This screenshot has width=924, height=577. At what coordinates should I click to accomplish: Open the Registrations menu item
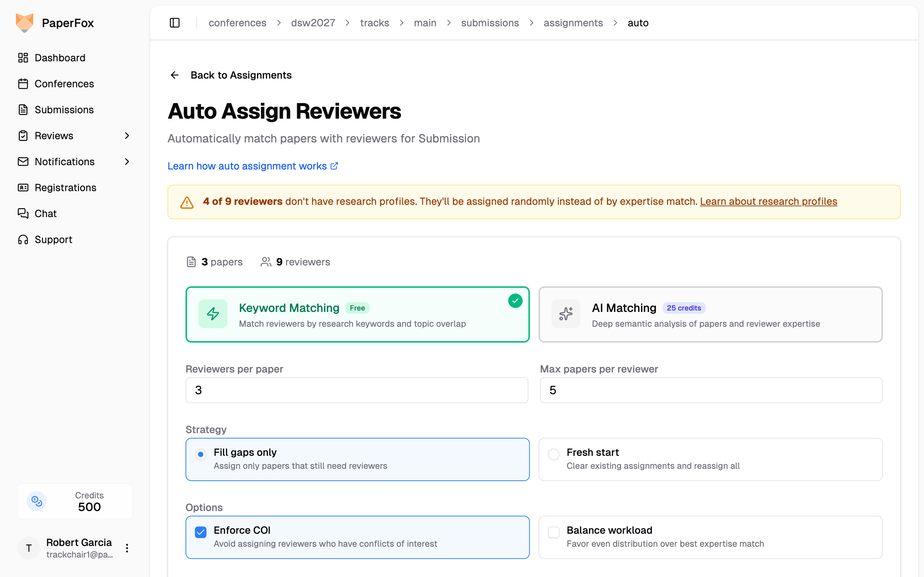[x=65, y=188]
